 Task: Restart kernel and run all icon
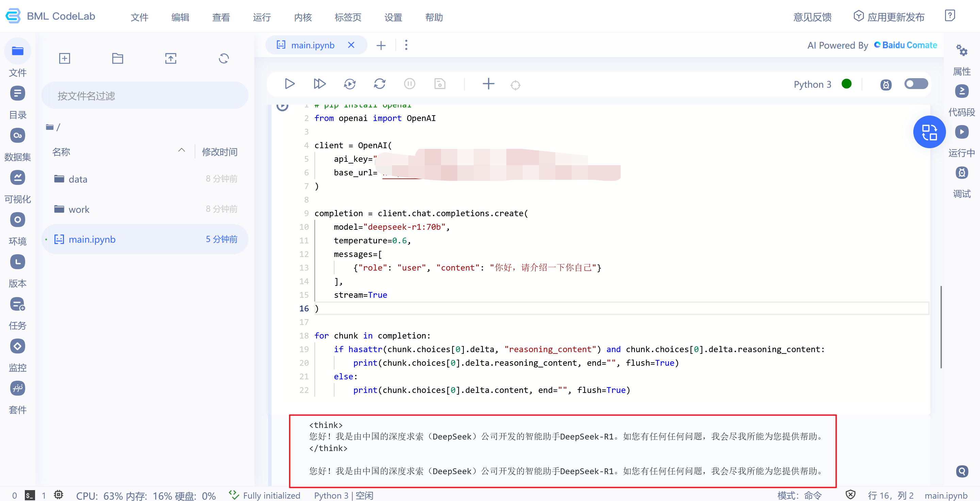[x=349, y=84]
